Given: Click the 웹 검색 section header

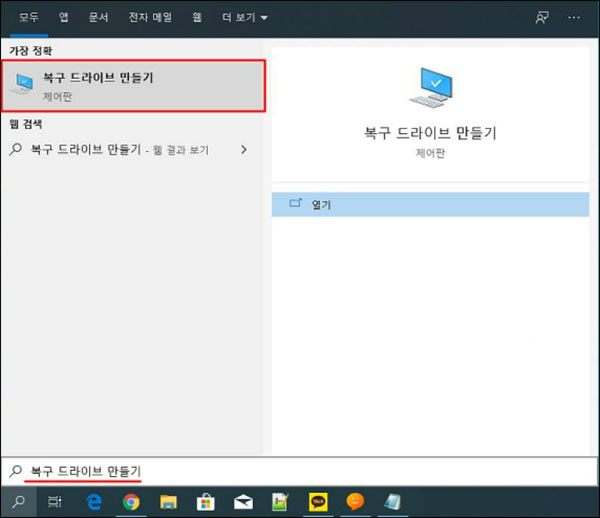Looking at the screenshot, I should click(26, 124).
